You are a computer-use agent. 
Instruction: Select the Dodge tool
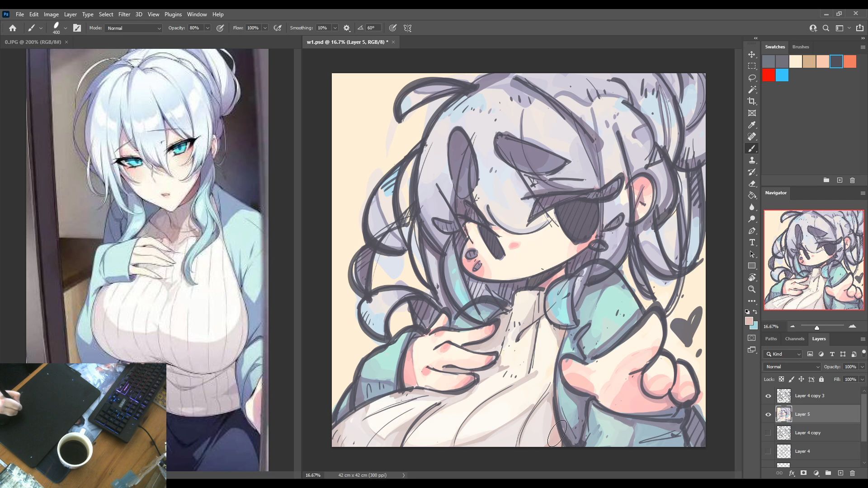(752, 219)
